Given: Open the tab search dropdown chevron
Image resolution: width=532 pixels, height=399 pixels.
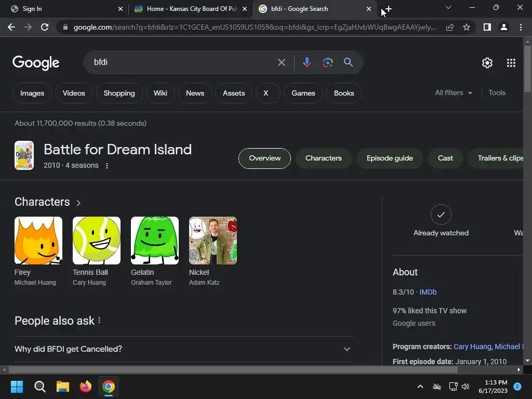Looking at the screenshot, I should pos(448,7).
